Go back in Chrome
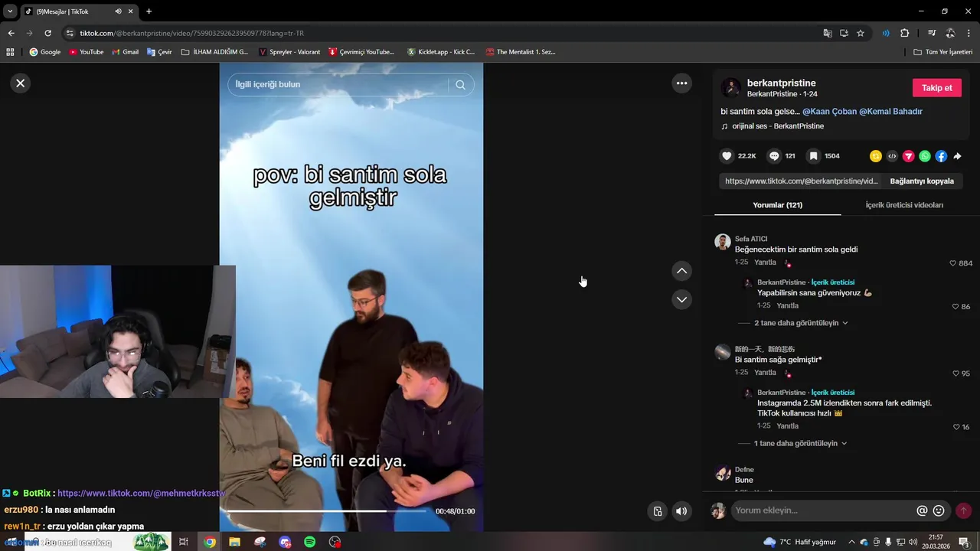 [11, 33]
